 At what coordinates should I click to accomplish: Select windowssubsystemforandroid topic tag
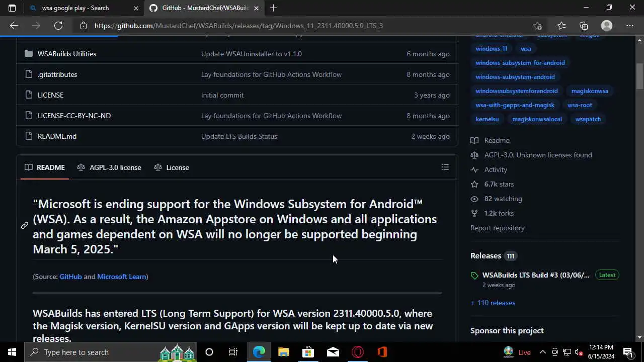point(517,91)
